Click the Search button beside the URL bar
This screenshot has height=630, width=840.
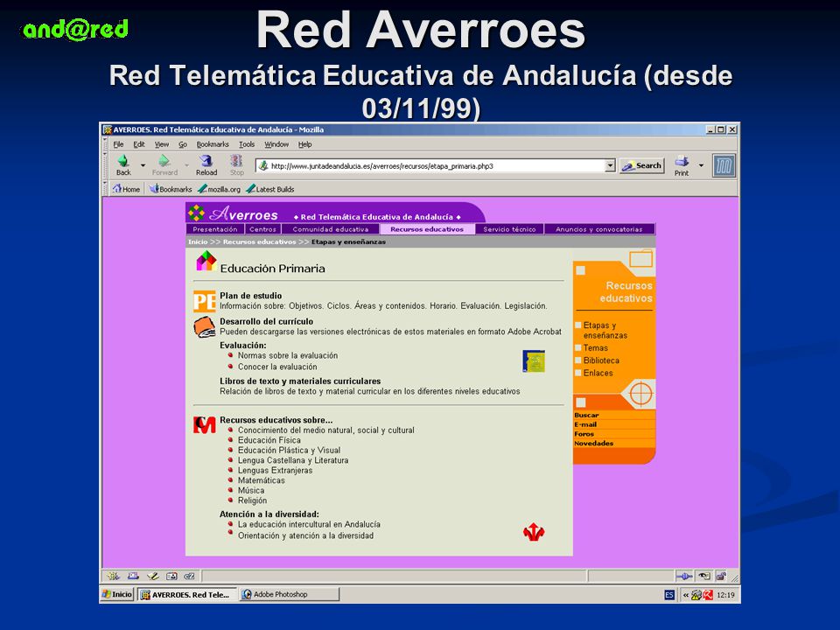[641, 166]
